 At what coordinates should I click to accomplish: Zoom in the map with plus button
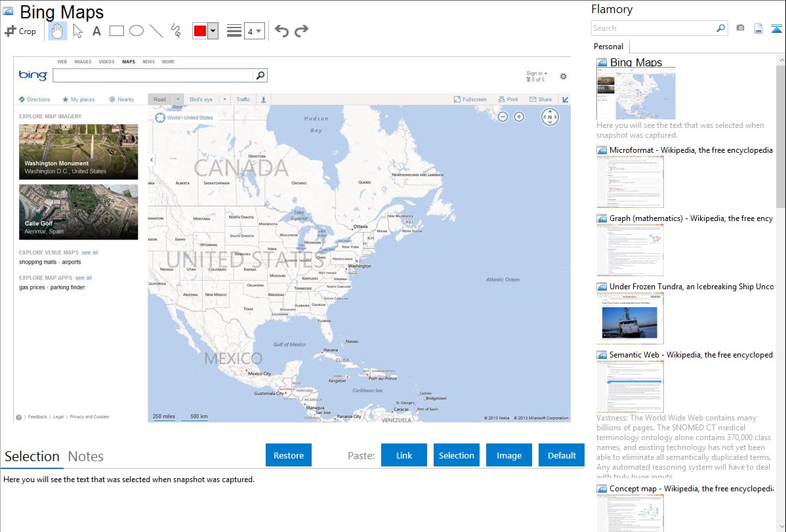519,117
